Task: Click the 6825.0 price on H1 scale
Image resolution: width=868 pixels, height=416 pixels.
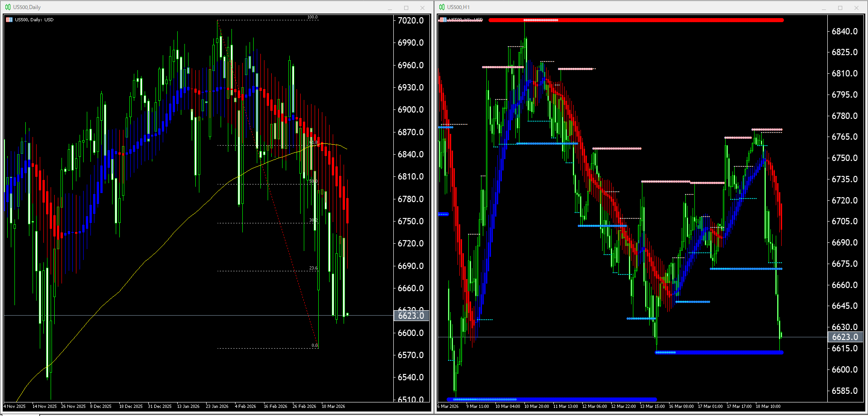Action: 844,52
